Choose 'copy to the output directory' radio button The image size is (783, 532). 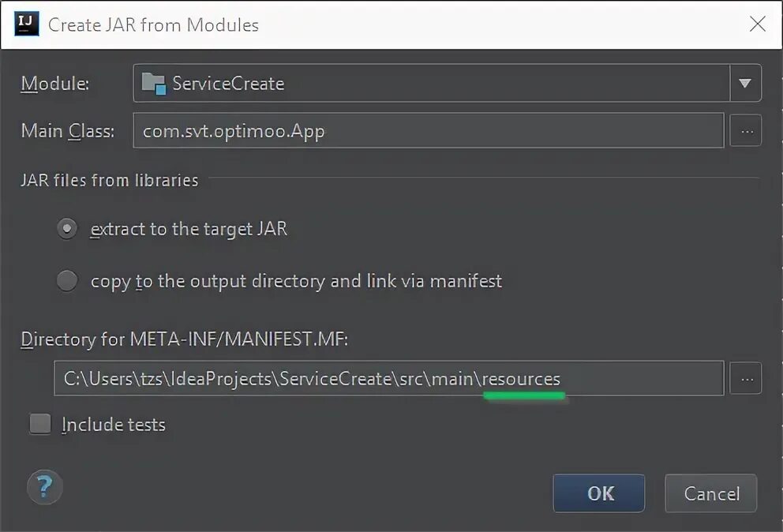click(x=67, y=280)
